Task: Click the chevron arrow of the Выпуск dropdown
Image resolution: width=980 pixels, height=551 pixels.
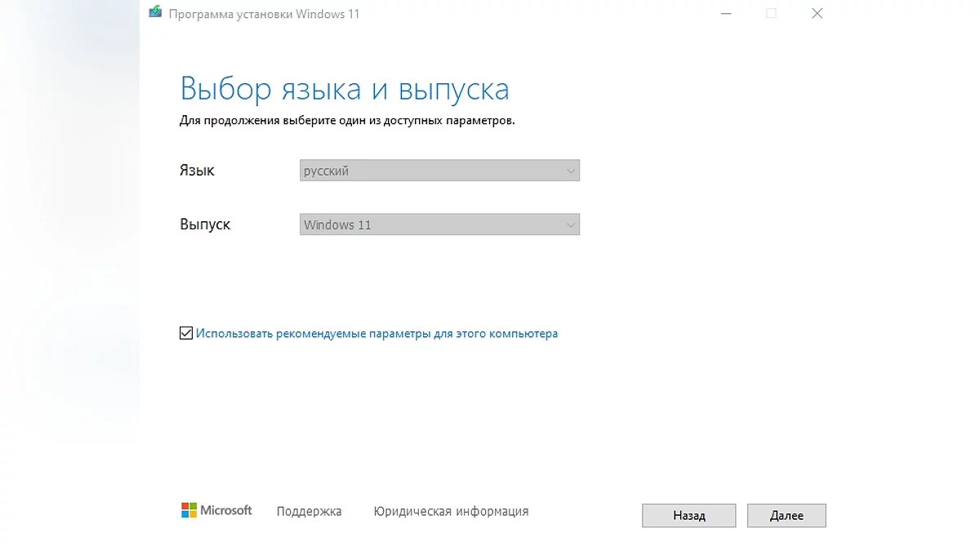Action: pos(571,224)
